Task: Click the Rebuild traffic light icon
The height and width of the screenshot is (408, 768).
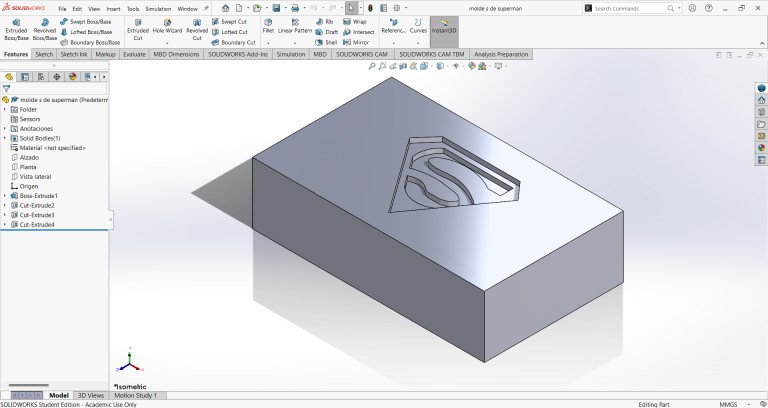Action: tap(370, 8)
